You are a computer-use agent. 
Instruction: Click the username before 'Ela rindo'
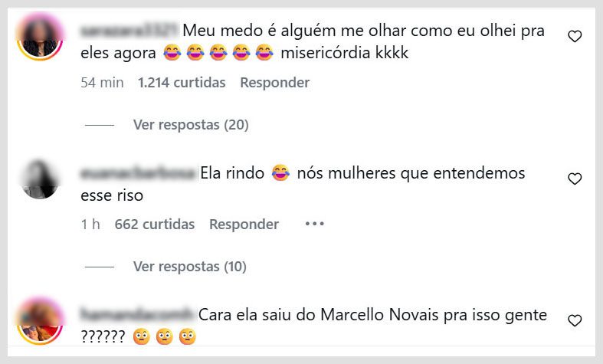[x=138, y=173]
